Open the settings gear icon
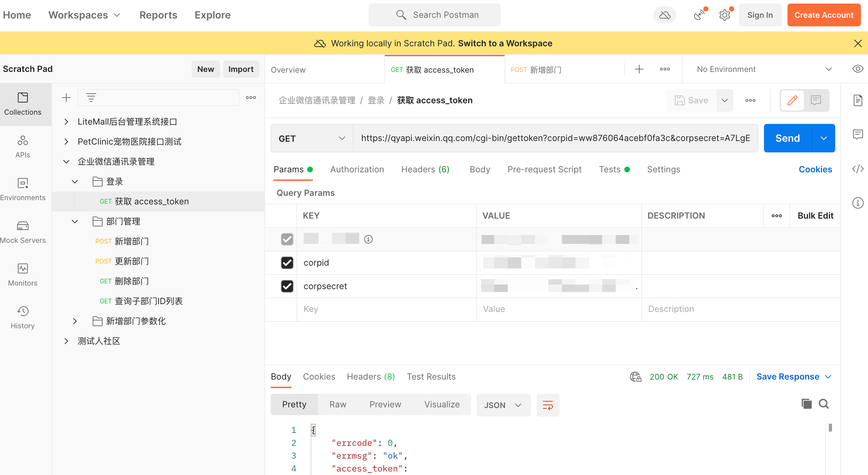This screenshot has height=475, width=868. [x=725, y=15]
